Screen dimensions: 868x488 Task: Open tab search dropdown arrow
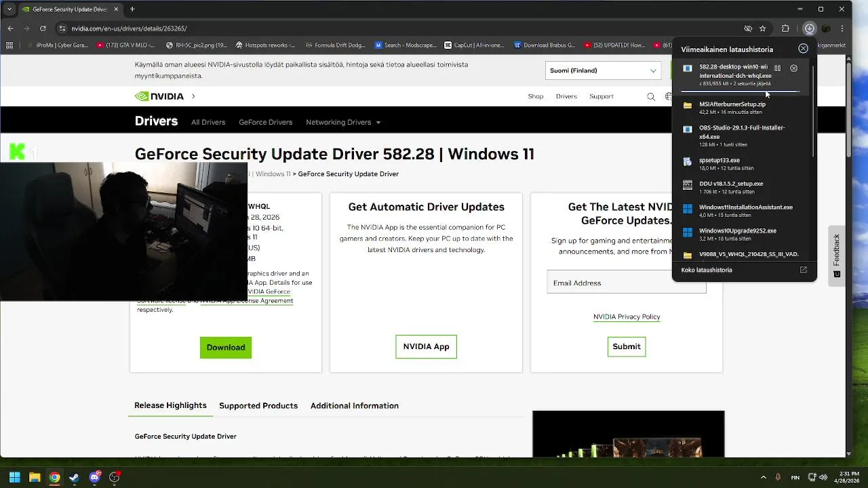[9, 9]
